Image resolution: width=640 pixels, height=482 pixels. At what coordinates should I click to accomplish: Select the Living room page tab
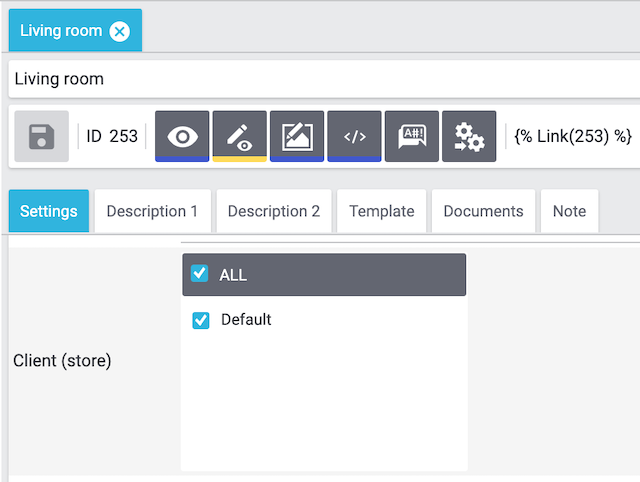tap(61, 31)
